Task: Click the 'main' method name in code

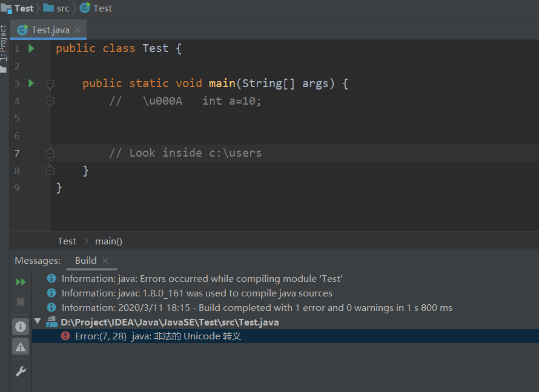Action: tap(222, 83)
